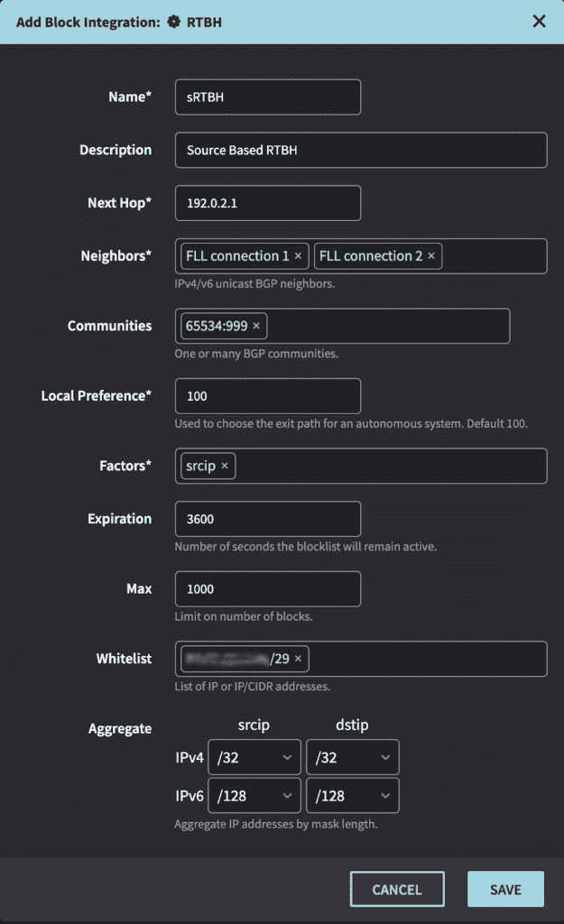The image size is (564, 924).
Task: Open the IPv6 dstip mask dropdown
Action: click(x=353, y=795)
